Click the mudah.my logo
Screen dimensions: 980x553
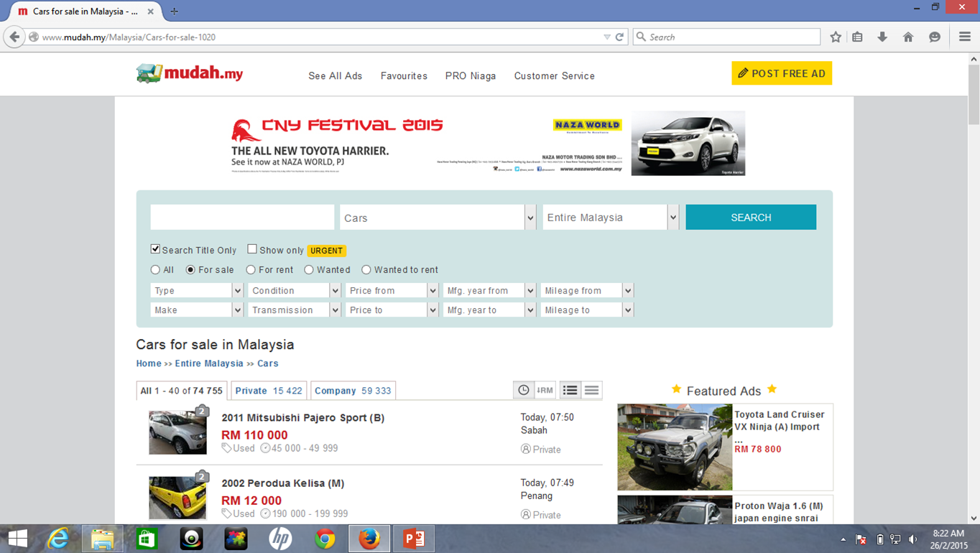pos(190,73)
